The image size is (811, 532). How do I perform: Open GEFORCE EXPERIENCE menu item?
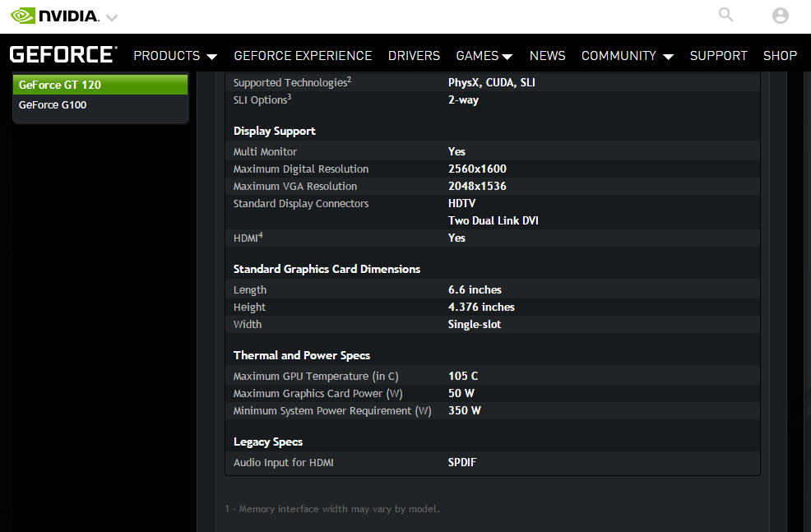[x=303, y=56]
